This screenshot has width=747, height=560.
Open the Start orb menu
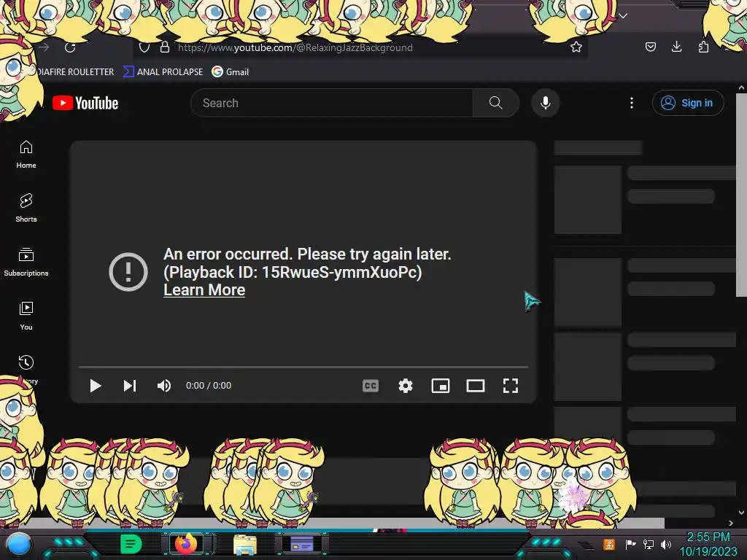click(19, 545)
